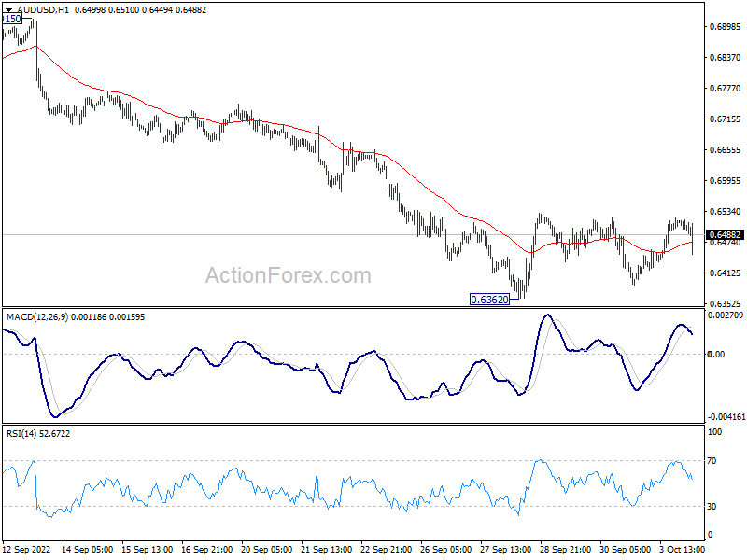The width and height of the screenshot is (747, 560).
Task: Click the 0.68985 price axis value
Action: (726, 27)
